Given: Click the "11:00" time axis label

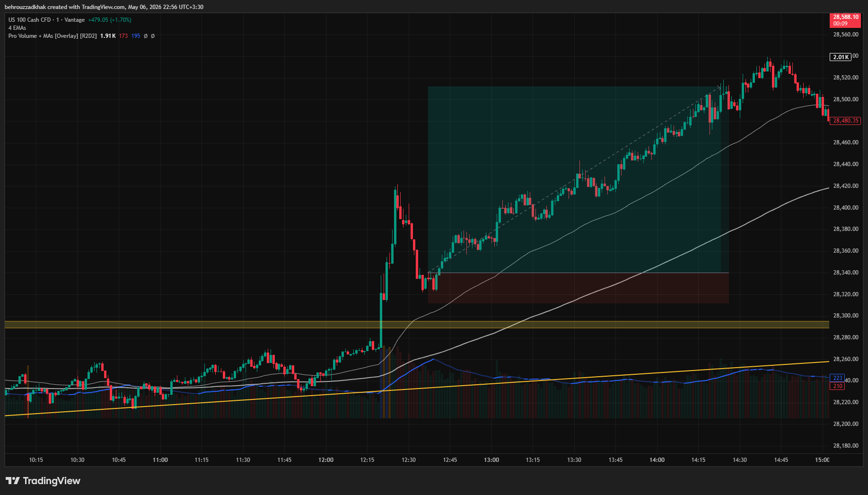Looking at the screenshot, I should [160, 460].
